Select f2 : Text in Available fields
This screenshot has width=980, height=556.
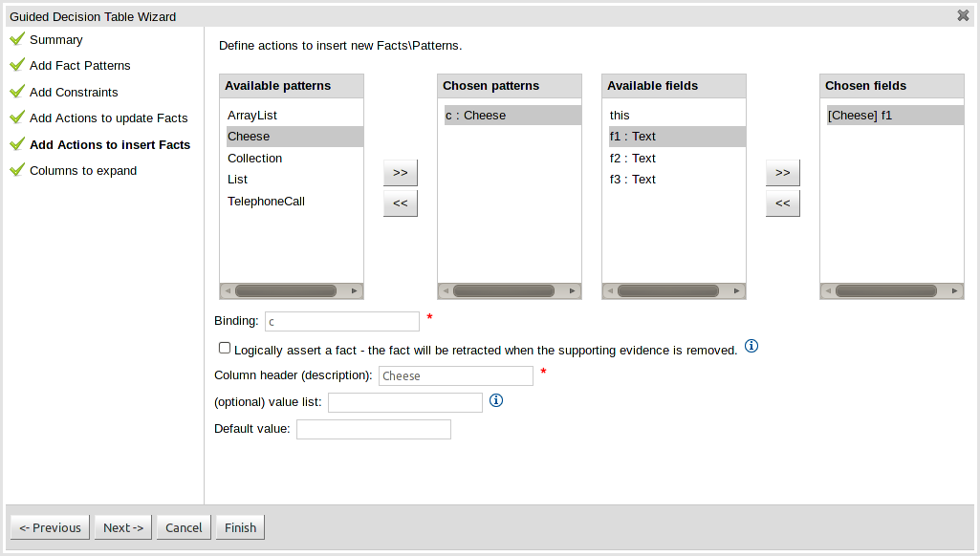(632, 159)
